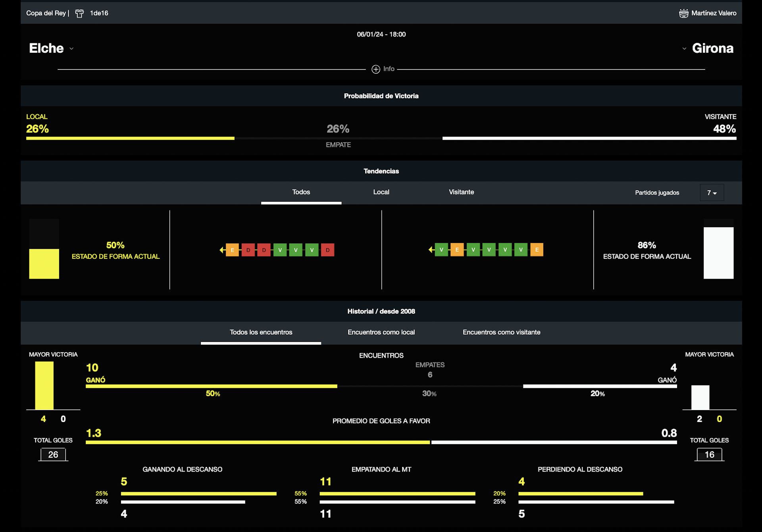Select Todos los encuentros tab
Viewport: 762px width, 532px height.
coord(261,333)
